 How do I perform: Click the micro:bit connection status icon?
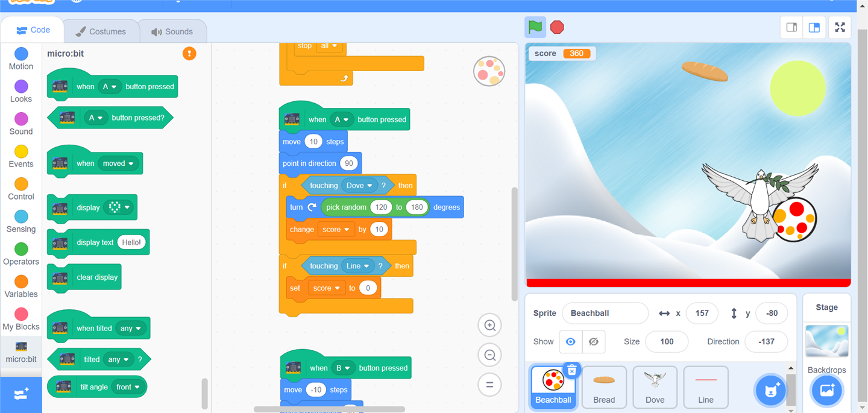tap(189, 54)
